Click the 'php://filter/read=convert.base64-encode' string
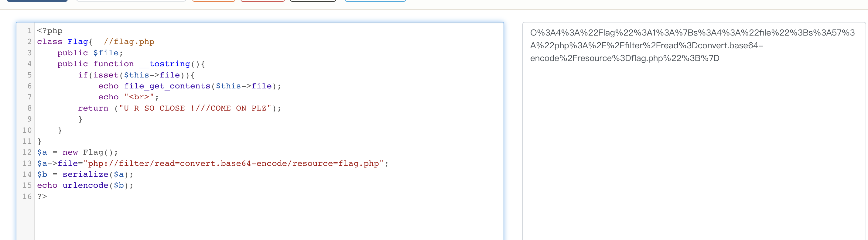 187,163
